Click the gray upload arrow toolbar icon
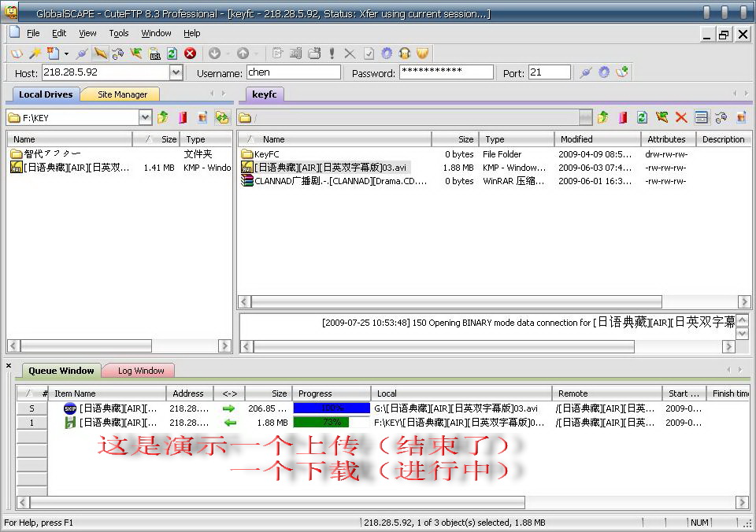Viewport: 756px width, 532px height. [243, 53]
